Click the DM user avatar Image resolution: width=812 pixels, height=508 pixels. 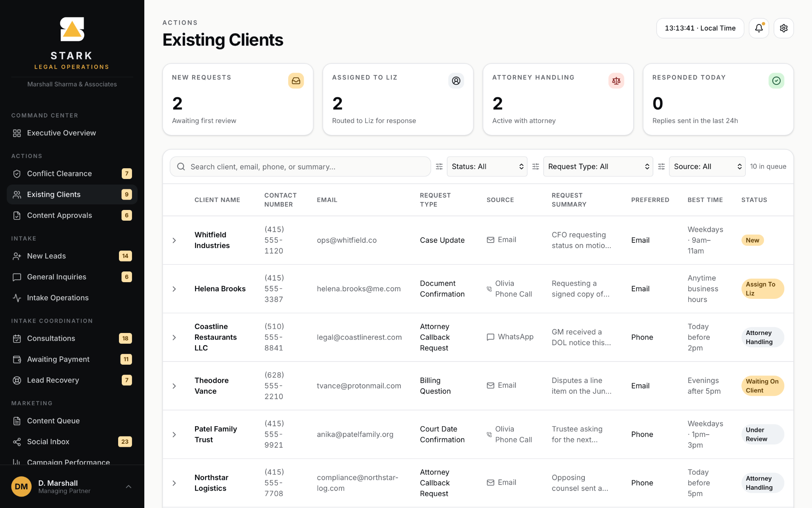click(x=21, y=487)
